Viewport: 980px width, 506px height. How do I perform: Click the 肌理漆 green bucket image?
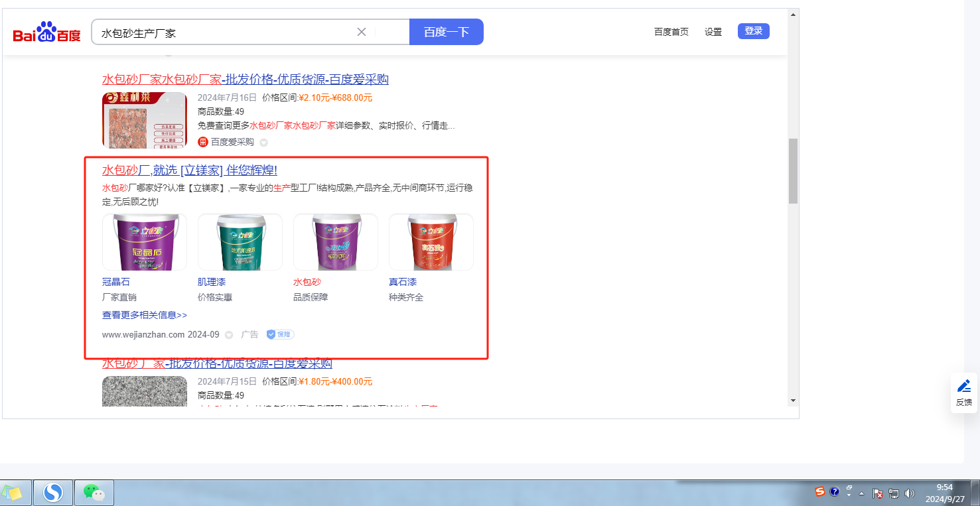click(240, 242)
